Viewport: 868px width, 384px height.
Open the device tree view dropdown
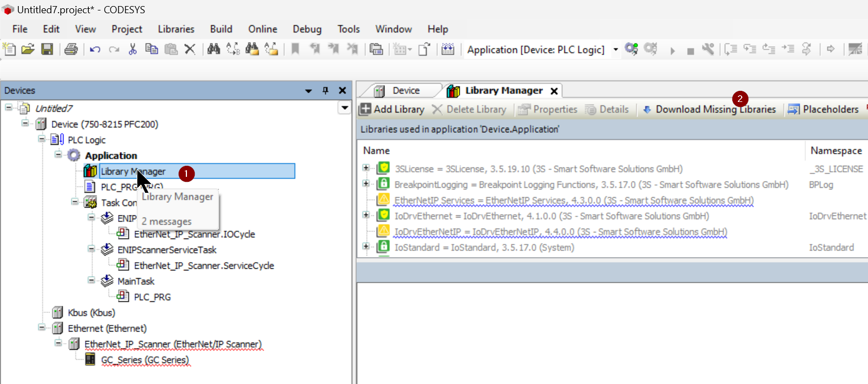[345, 107]
